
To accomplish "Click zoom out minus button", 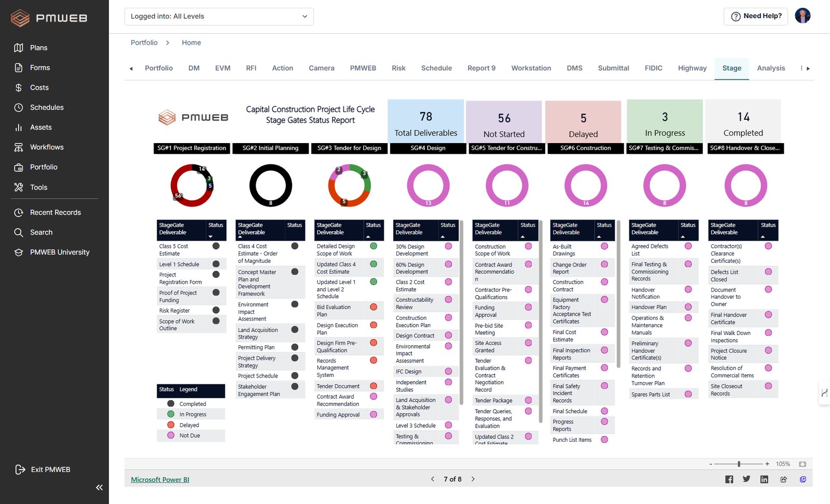I will [x=711, y=464].
